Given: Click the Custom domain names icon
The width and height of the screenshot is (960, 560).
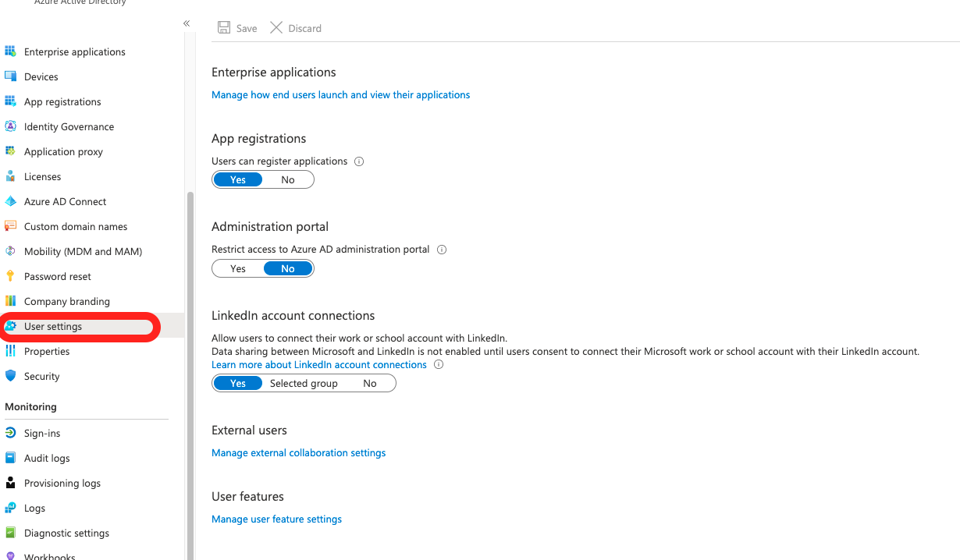Looking at the screenshot, I should (x=10, y=226).
